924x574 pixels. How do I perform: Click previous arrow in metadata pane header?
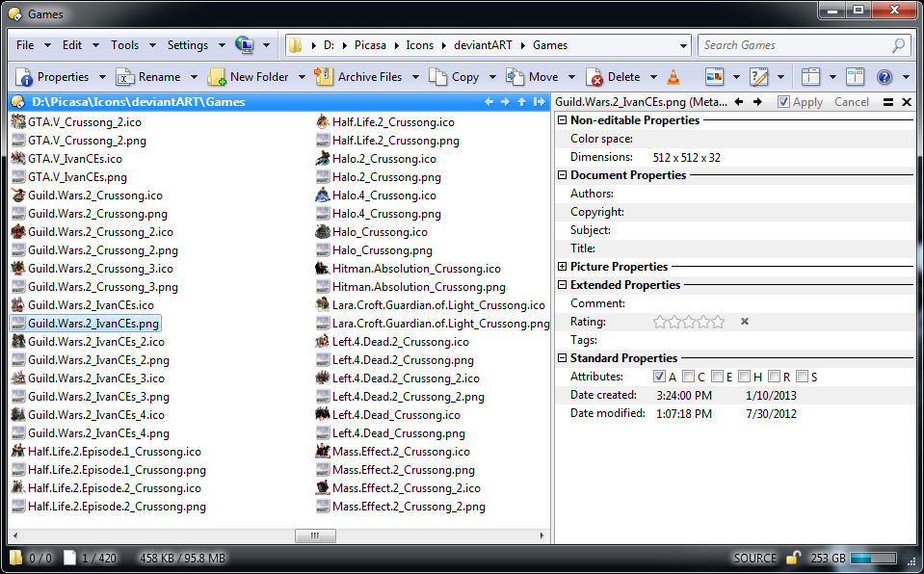[x=739, y=102]
